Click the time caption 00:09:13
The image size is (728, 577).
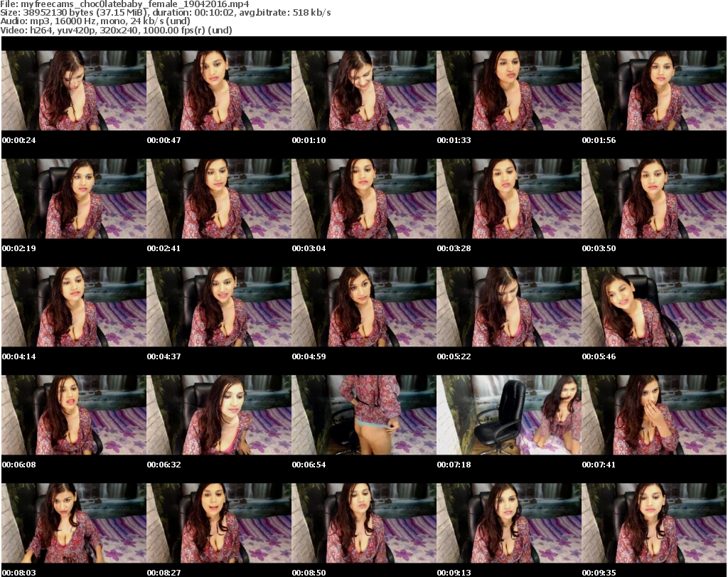coord(454,572)
